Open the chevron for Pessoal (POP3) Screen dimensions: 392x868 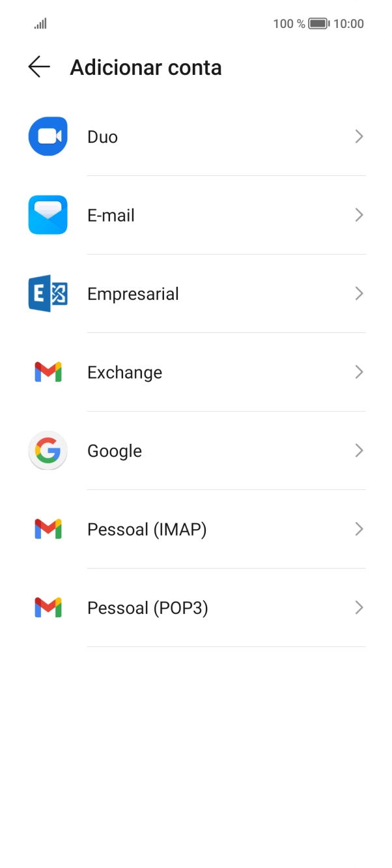pos(359,607)
